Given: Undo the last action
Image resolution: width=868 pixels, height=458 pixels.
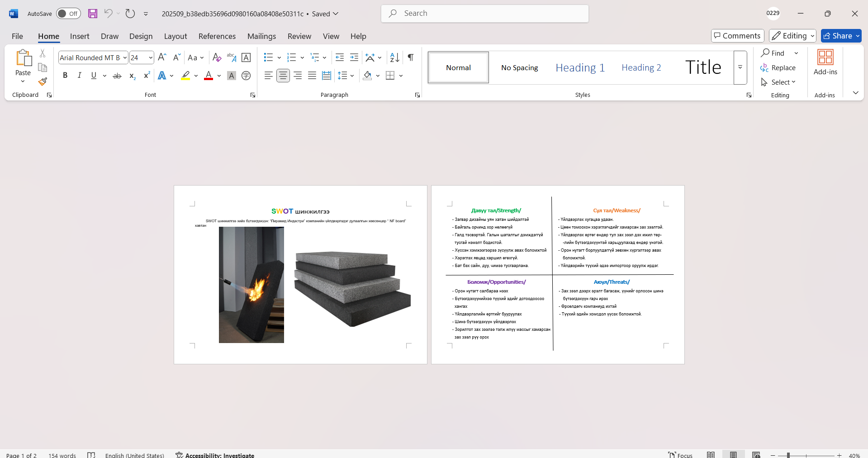Looking at the screenshot, I should [x=108, y=14].
